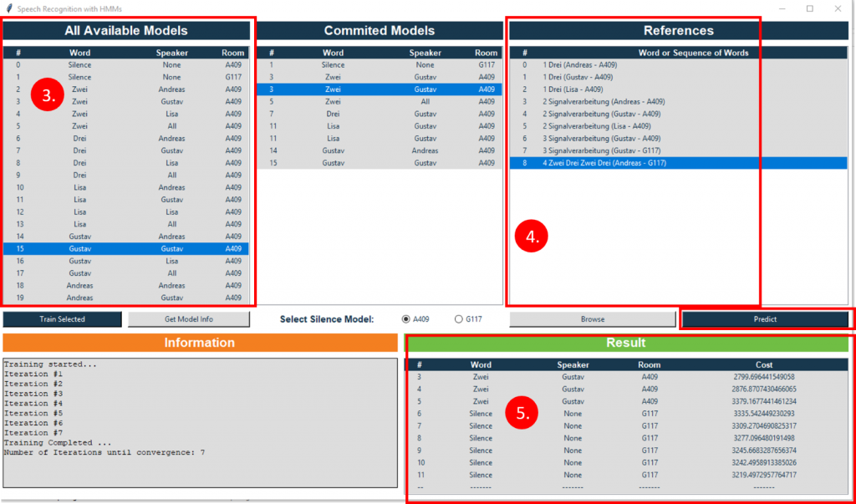Select available model 12 Lisa Lisa
Viewport: 856px width, 504px height.
pyautogui.click(x=126, y=211)
